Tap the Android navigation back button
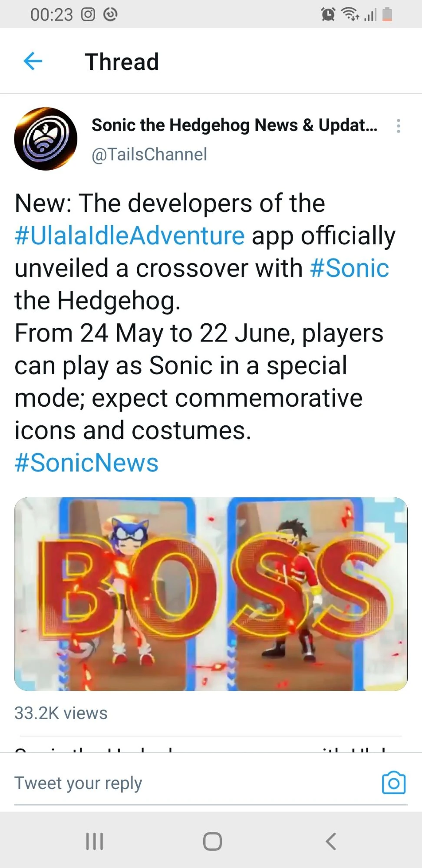 click(331, 841)
